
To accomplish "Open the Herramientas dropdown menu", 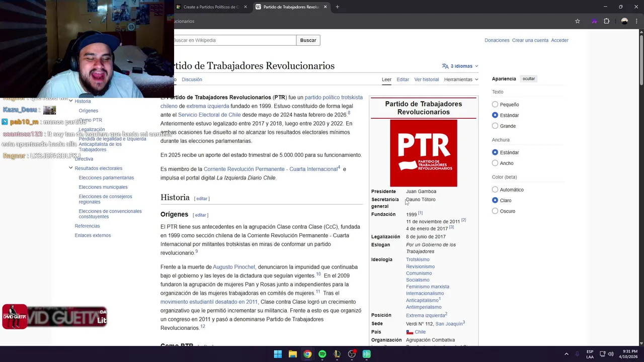I will [x=461, y=79].
